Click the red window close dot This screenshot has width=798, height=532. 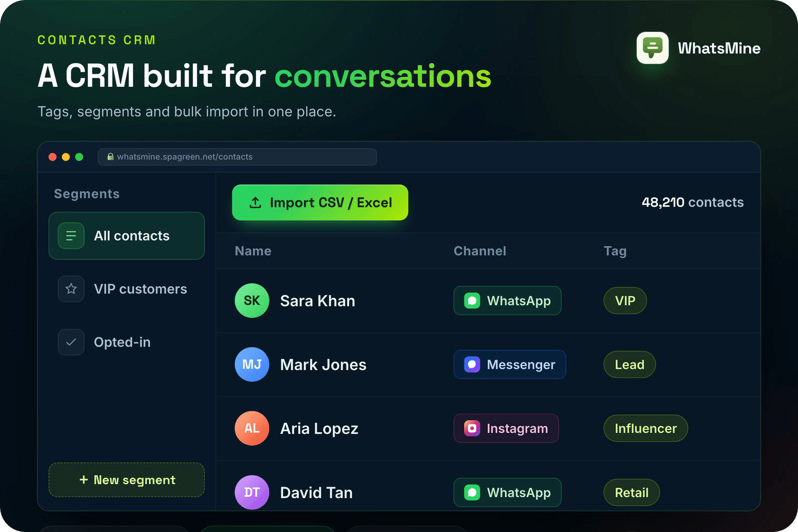[x=52, y=157]
